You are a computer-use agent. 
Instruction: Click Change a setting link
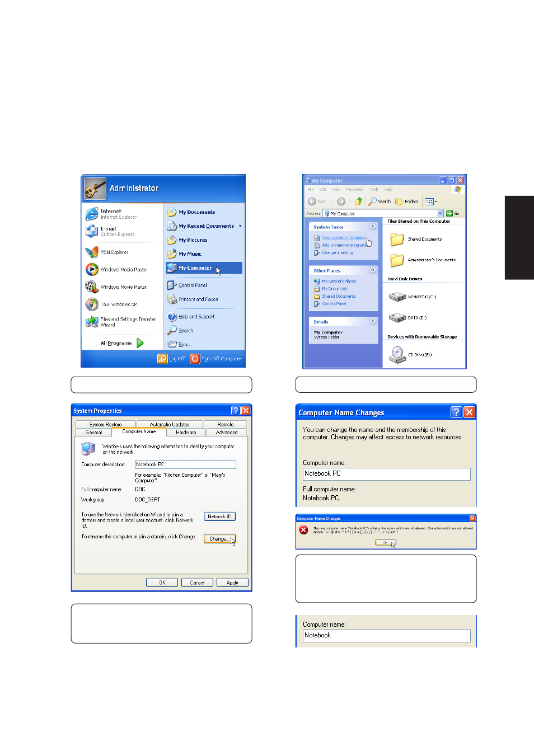(x=338, y=252)
